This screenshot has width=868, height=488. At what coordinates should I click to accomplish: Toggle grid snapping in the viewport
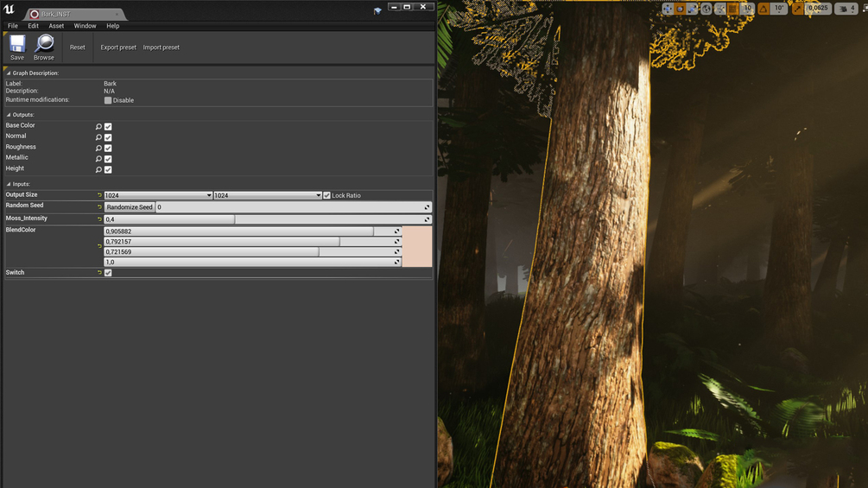(x=733, y=9)
